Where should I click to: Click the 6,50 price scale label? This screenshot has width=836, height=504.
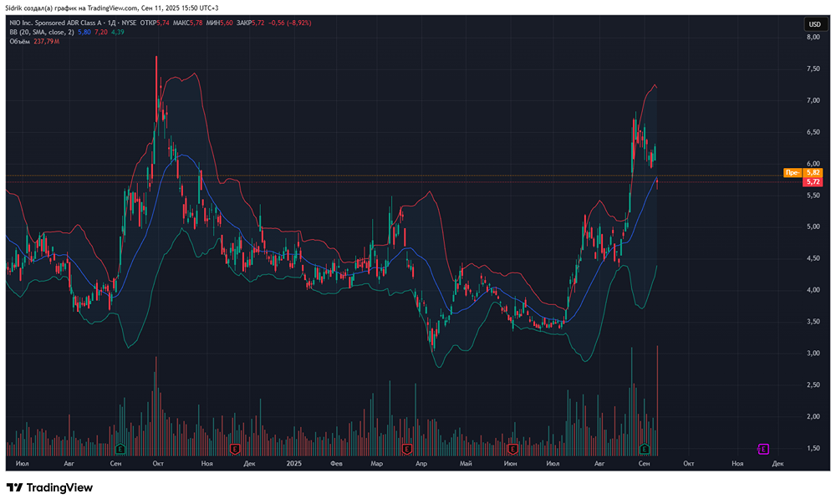813,132
